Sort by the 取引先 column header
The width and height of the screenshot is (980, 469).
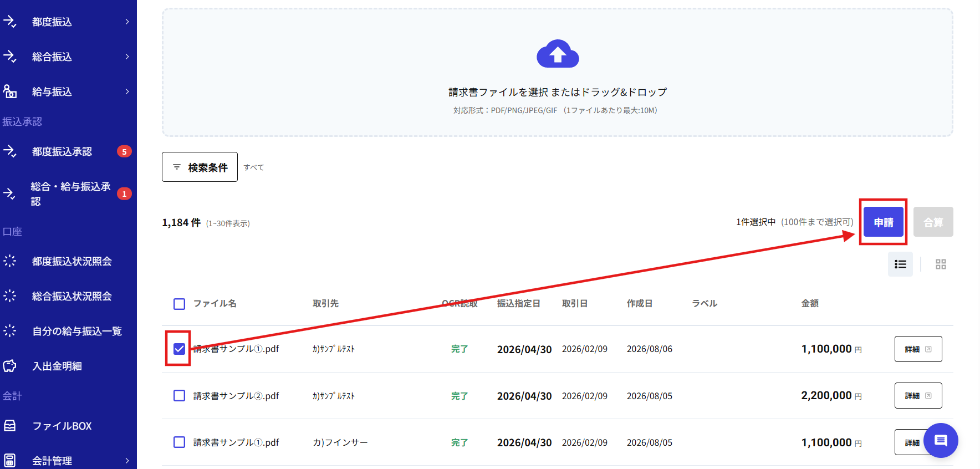tap(325, 303)
